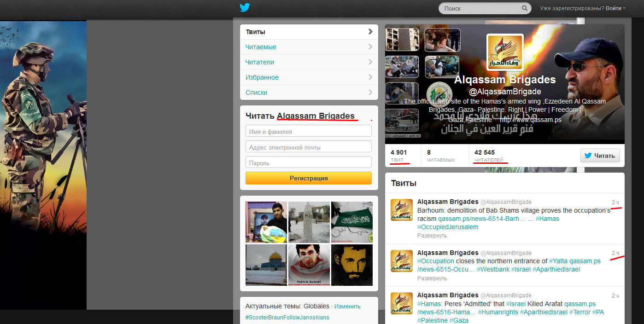Image resolution: width=644 pixels, height=324 pixels.
Task: Click the #OccupiedJerusalem hashtag
Action: click(448, 227)
